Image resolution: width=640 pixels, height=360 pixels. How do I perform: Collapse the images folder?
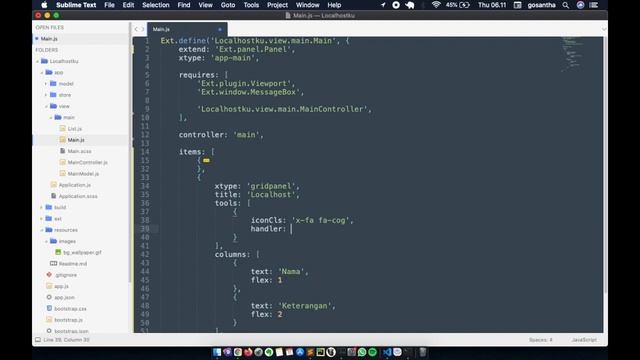(x=46, y=241)
